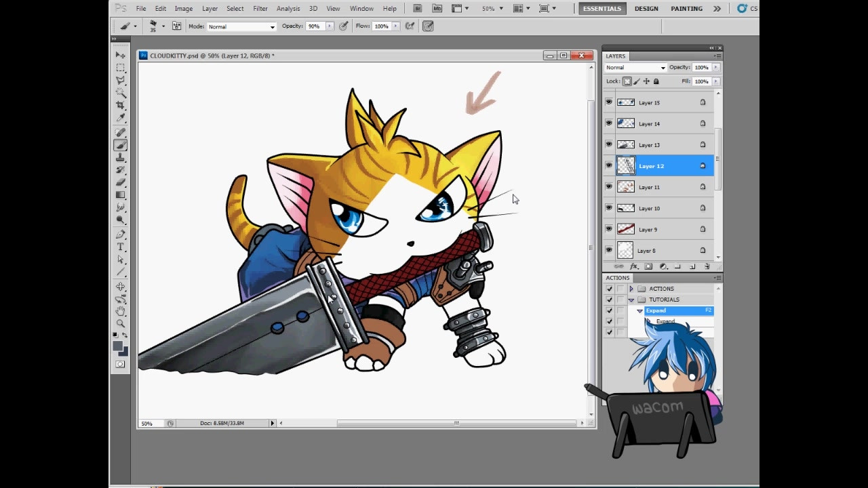Viewport: 868px width, 488px height.
Task: Open the Window menu
Action: tap(361, 8)
